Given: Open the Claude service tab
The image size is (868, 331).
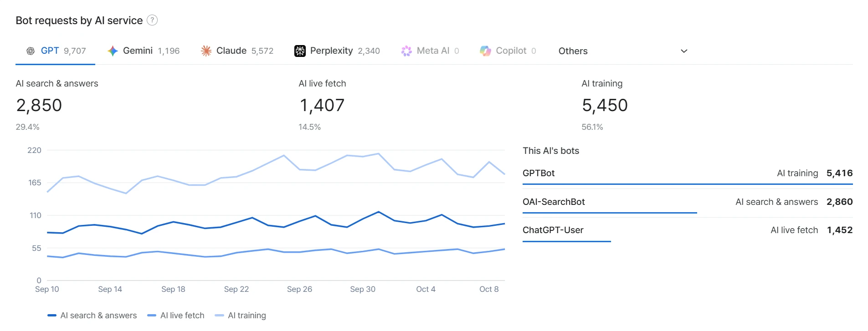Looking at the screenshot, I should [x=237, y=51].
